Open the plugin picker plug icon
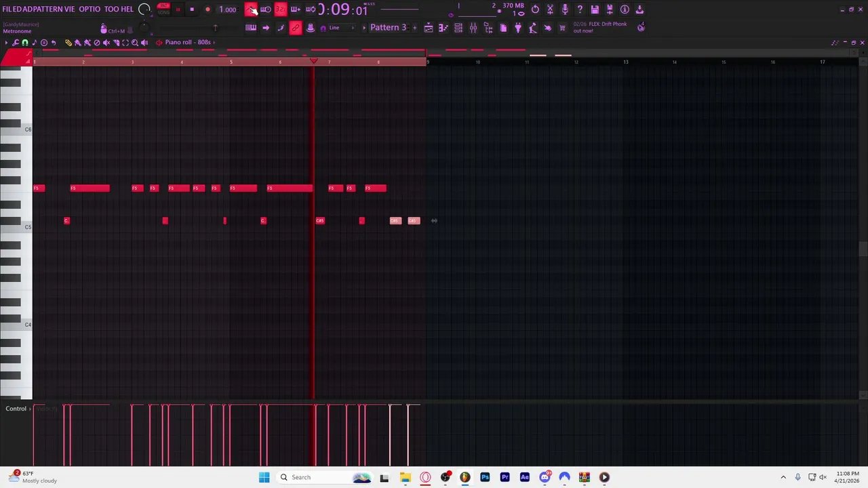 click(518, 28)
